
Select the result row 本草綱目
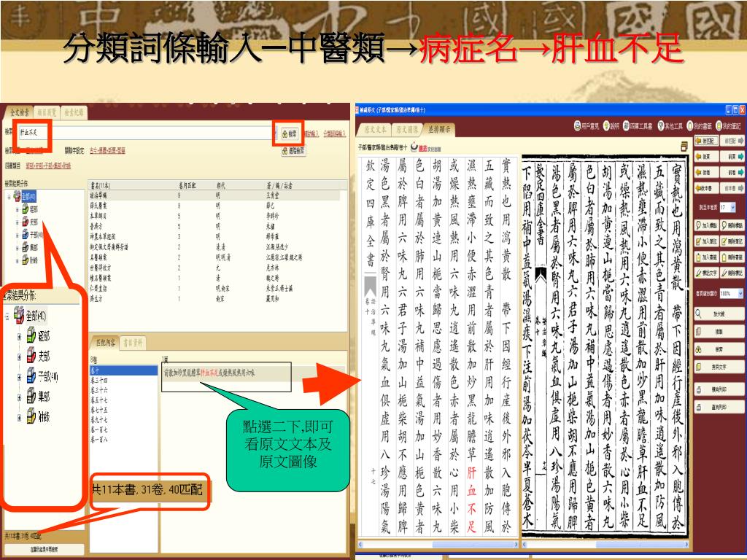click(x=214, y=216)
